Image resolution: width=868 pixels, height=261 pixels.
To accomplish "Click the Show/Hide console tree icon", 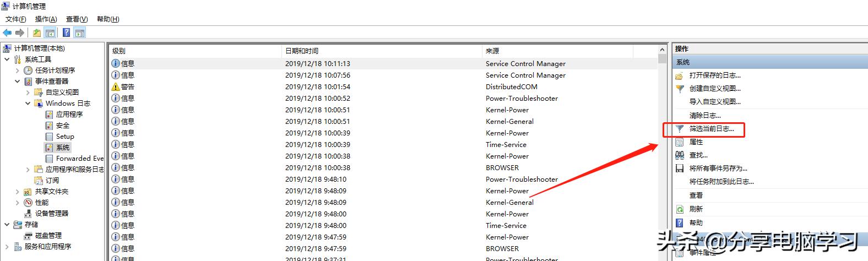I will coord(50,33).
